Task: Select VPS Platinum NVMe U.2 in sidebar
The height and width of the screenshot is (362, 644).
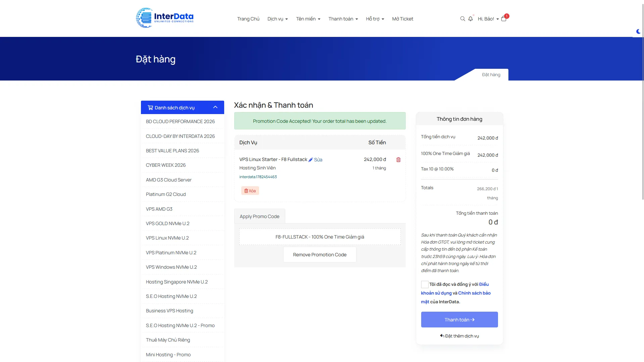Action: (x=171, y=253)
